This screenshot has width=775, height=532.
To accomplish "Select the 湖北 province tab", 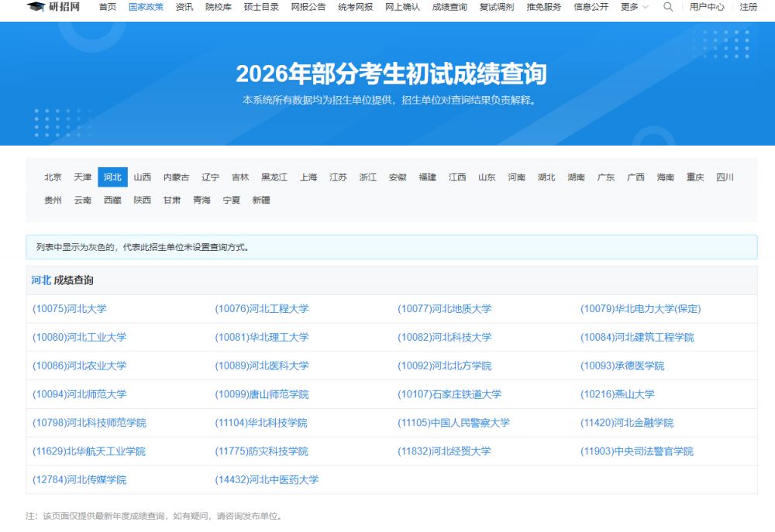I will [x=546, y=177].
